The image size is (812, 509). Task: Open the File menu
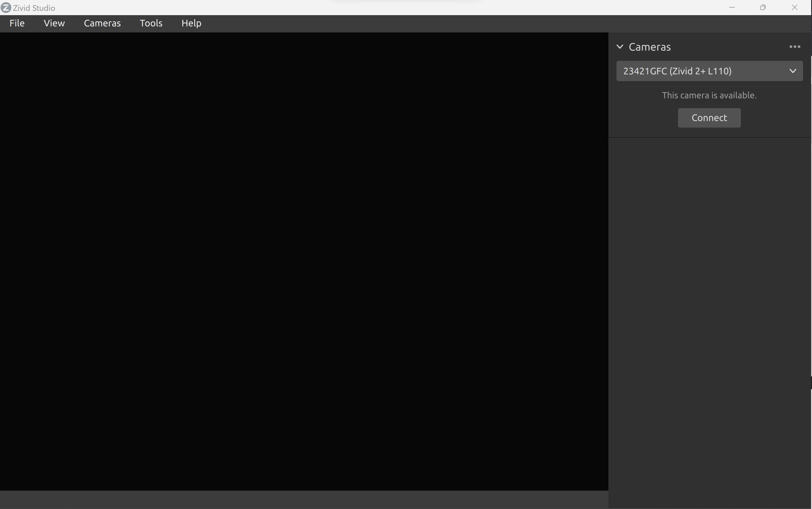[17, 23]
